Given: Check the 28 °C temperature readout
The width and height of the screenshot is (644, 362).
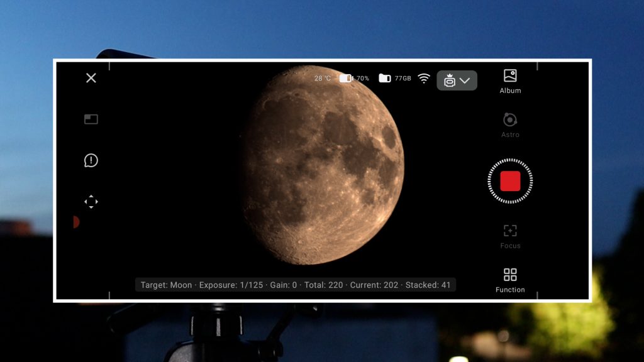Looking at the screenshot, I should tap(323, 79).
